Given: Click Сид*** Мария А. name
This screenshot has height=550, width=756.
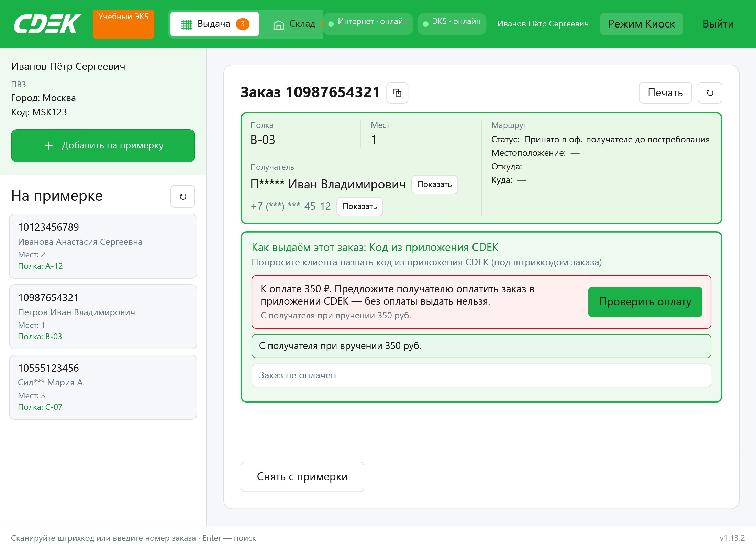Looking at the screenshot, I should pyautogui.click(x=51, y=383).
